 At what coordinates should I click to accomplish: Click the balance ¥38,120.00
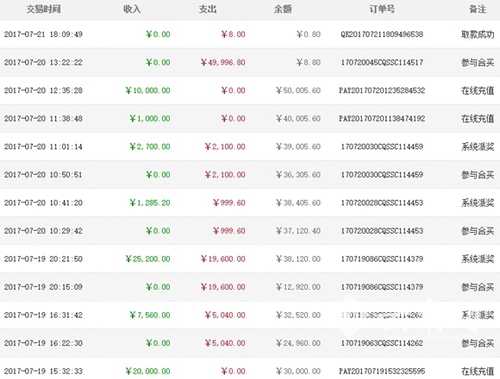click(x=298, y=259)
